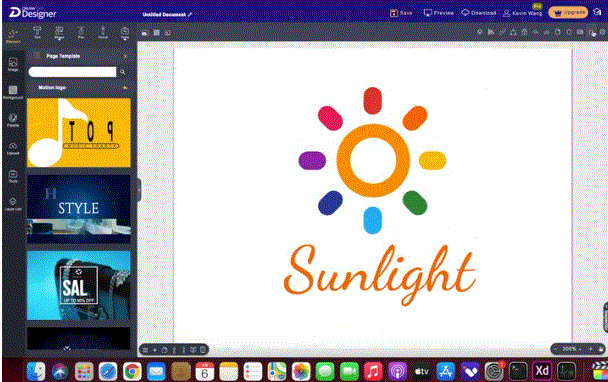Collapse the Motion logo category
The image size is (608, 382).
[x=125, y=88]
